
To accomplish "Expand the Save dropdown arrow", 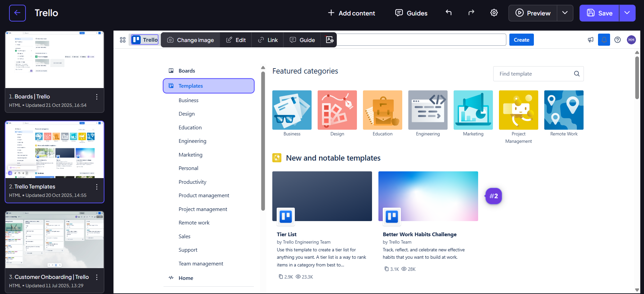I will tap(627, 13).
